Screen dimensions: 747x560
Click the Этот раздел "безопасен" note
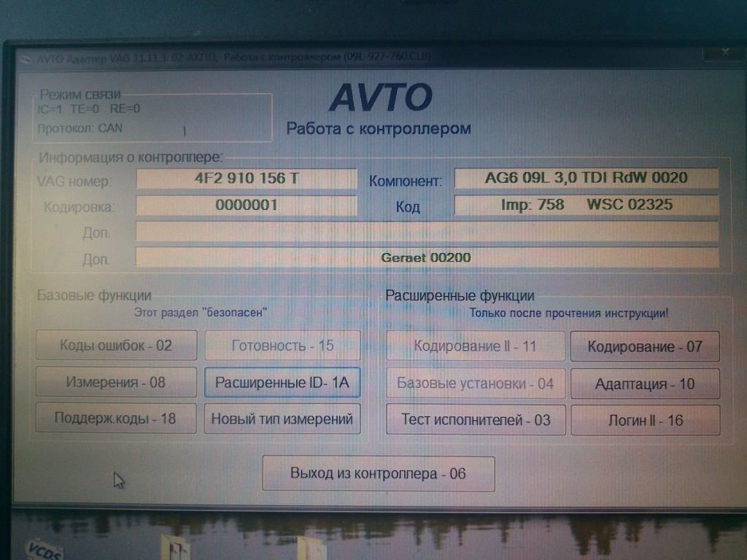pos(200,312)
